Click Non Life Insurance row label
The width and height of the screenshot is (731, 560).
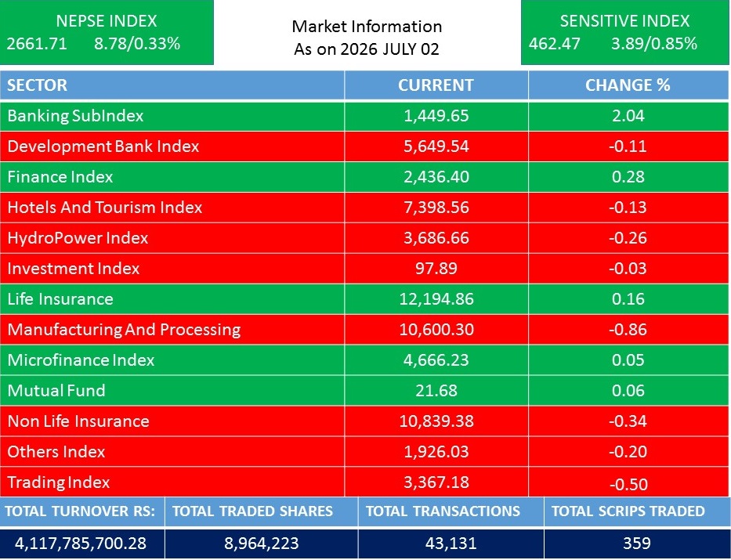click(78, 421)
